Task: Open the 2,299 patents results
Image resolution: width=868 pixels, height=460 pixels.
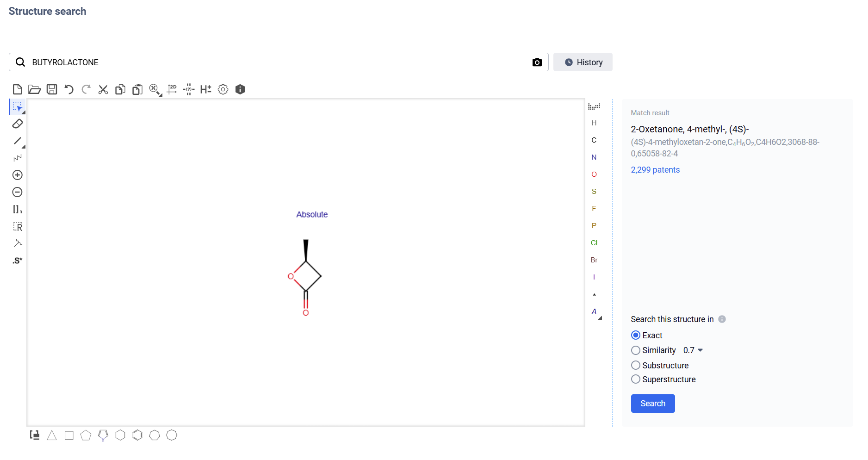Action: (x=655, y=170)
